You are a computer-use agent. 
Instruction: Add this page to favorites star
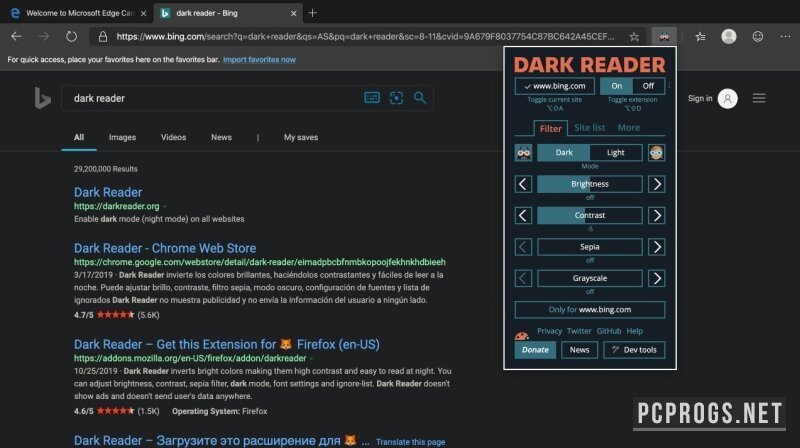click(634, 37)
